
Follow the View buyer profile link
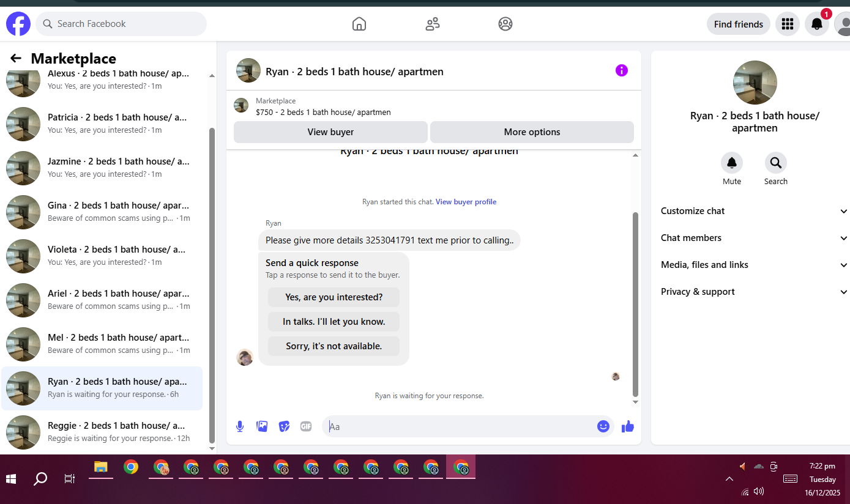point(466,202)
